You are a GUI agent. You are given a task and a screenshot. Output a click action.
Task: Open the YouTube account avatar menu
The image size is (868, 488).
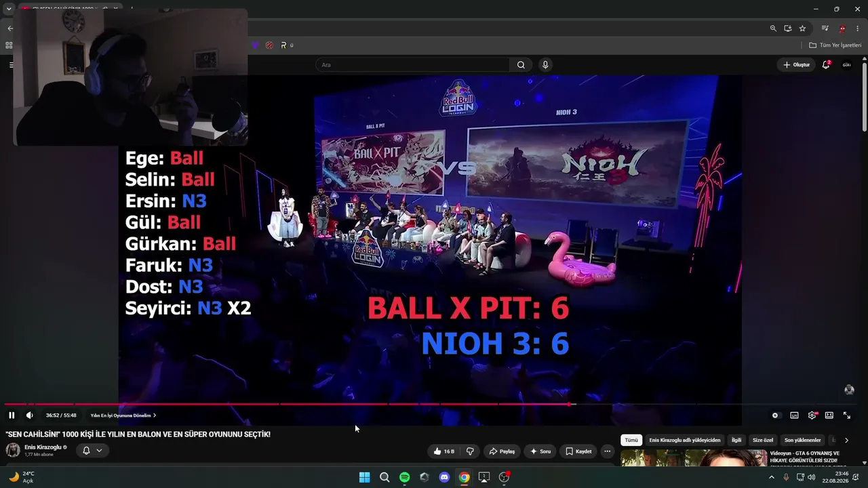847,65
